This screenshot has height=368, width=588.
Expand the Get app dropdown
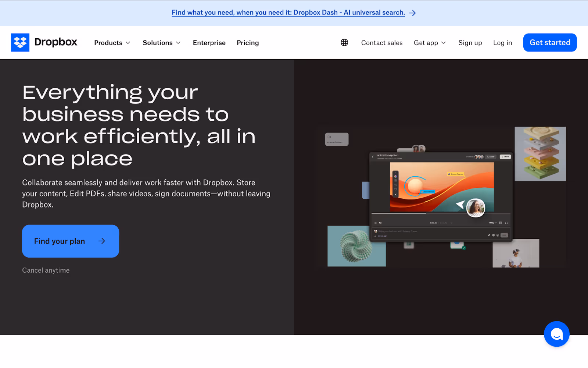430,43
